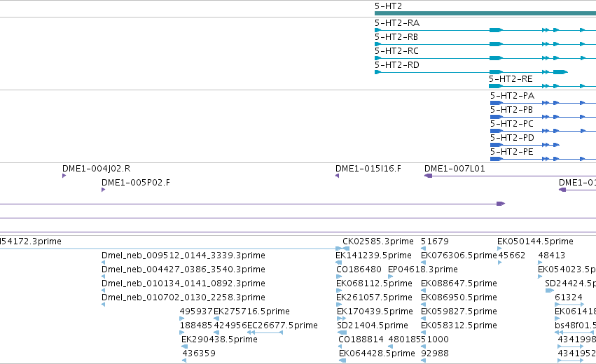Select the 5-HT2-PE CDS label

click(512, 153)
